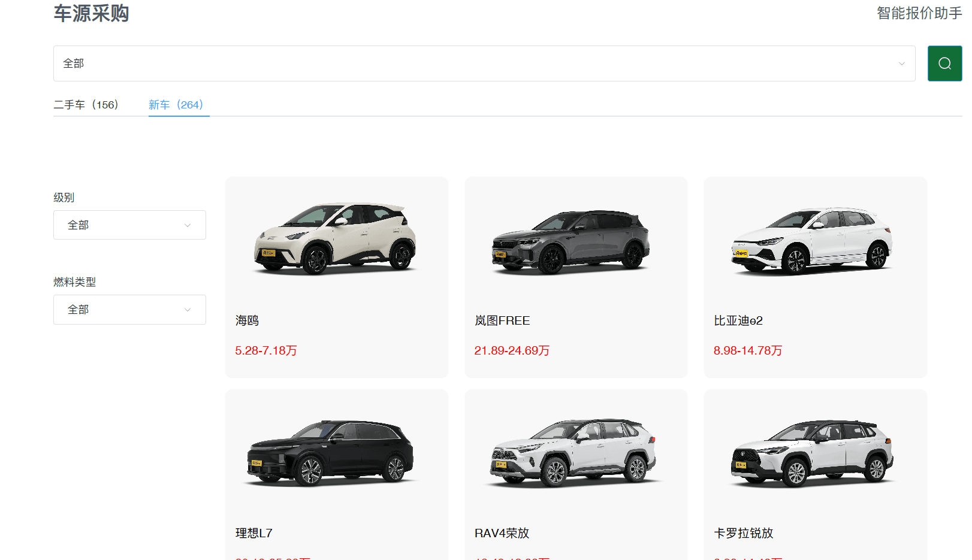Click the 理想L7 car image
This screenshot has width=972, height=560.
click(x=330, y=452)
